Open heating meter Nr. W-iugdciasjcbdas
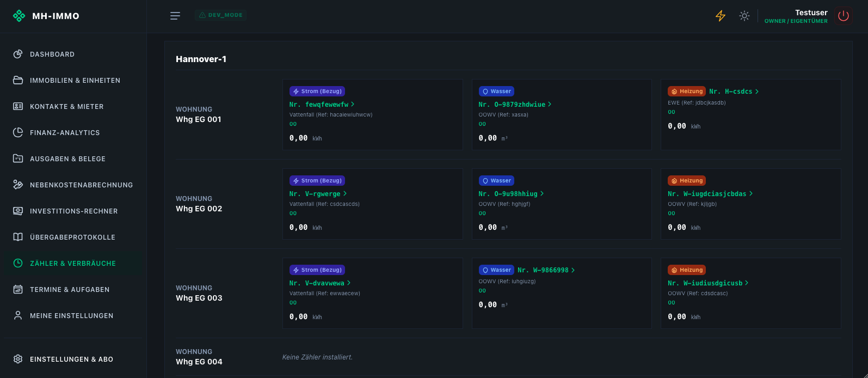 (710, 194)
